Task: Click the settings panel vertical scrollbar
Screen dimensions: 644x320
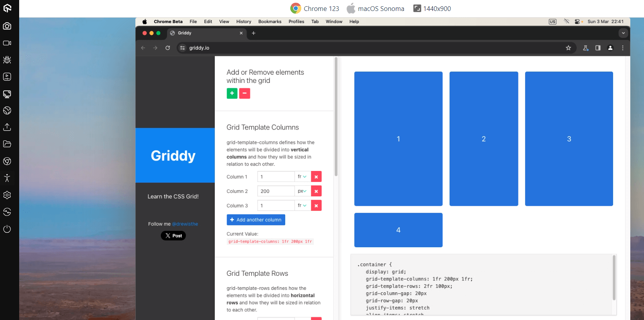Action: 336,117
